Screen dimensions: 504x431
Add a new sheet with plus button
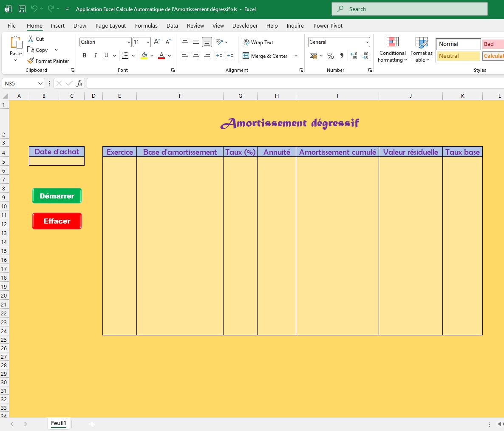[92, 424]
